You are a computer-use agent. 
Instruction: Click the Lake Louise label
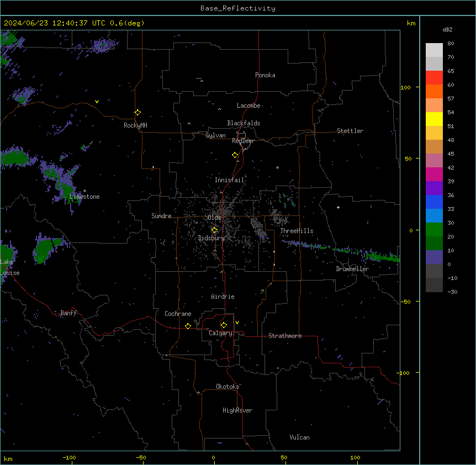point(9,267)
